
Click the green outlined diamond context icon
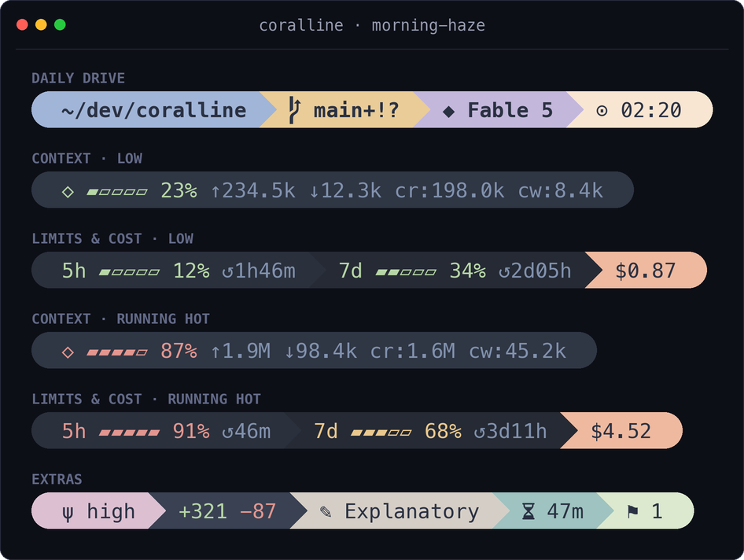68,192
